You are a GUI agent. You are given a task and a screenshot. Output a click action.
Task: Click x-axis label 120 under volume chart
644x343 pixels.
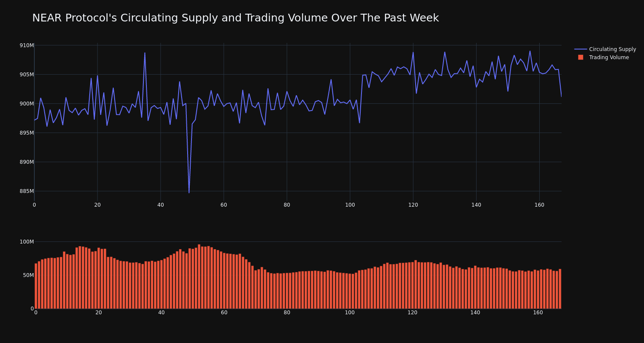pyautogui.click(x=413, y=313)
